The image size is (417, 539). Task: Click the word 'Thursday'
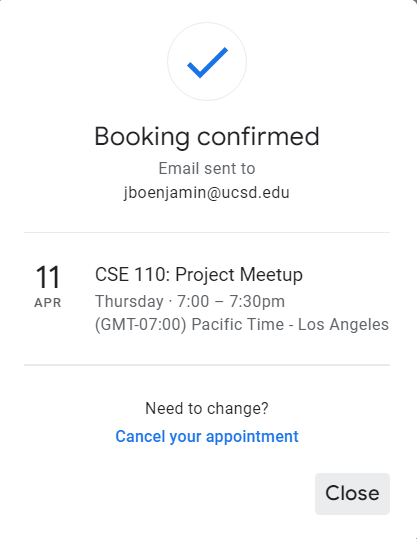click(x=129, y=301)
